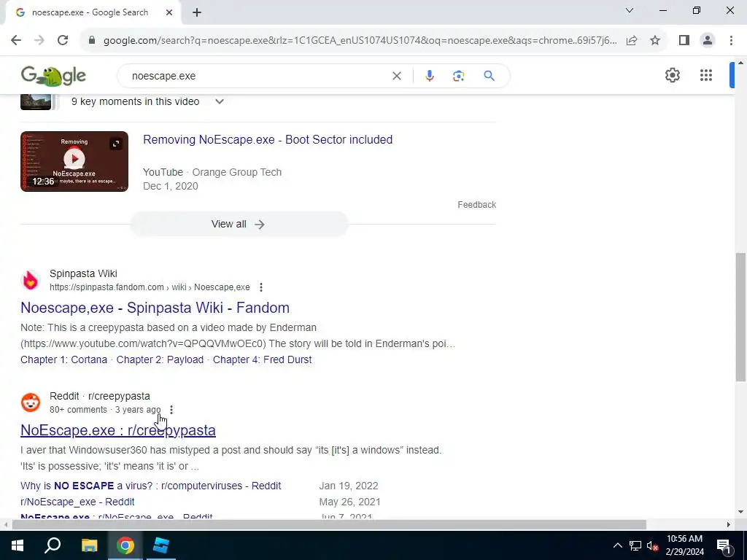Viewport: 747px width, 560px height.
Task: Submit search with the magnifier icon
Action: coord(489,76)
